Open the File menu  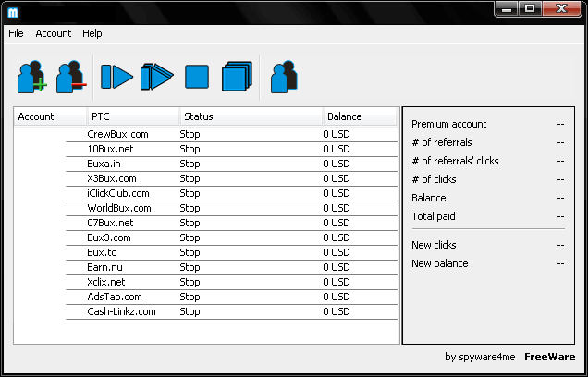pos(16,33)
